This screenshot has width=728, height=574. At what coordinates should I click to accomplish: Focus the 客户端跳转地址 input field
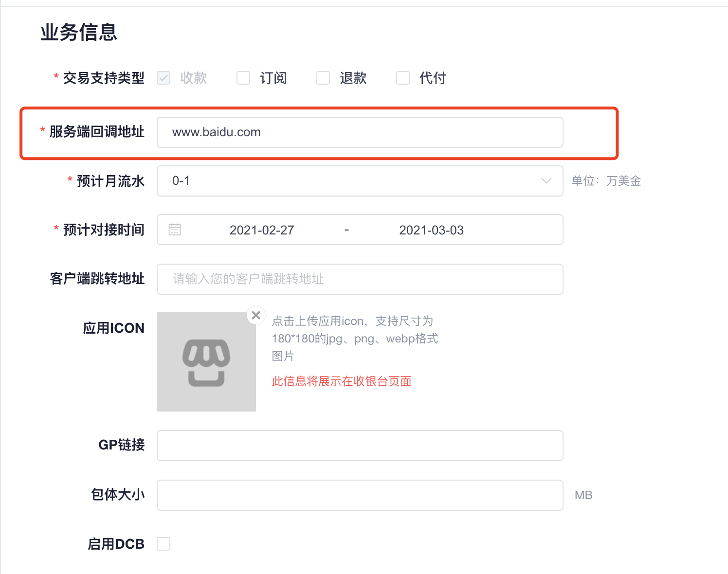pos(360,279)
